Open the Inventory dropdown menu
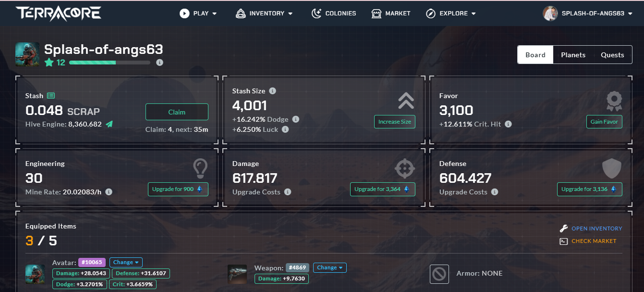The image size is (644, 292). coord(264,13)
